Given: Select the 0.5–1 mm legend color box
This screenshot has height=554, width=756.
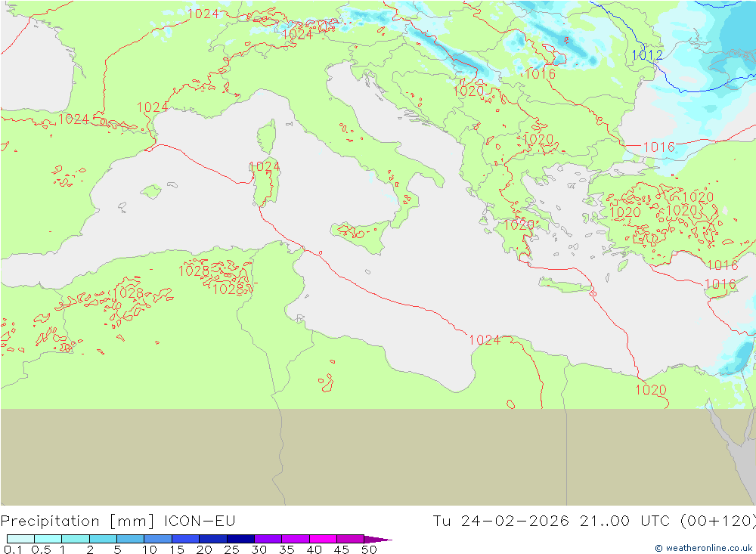Looking at the screenshot, I should coord(48,539).
